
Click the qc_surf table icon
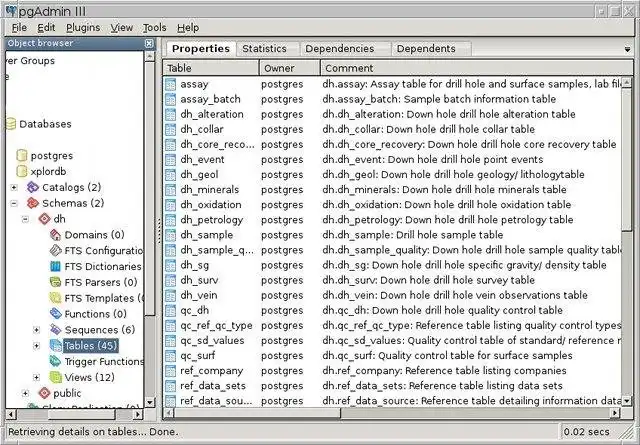pos(170,356)
